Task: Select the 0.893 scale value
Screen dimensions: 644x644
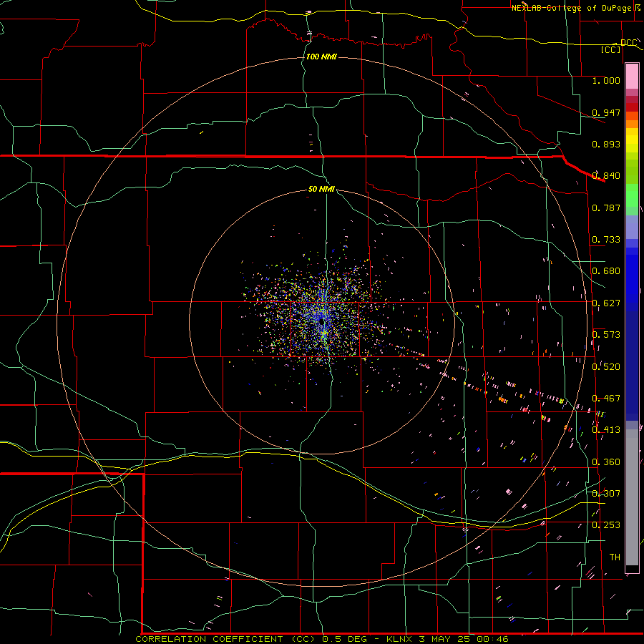Action: click(x=606, y=144)
